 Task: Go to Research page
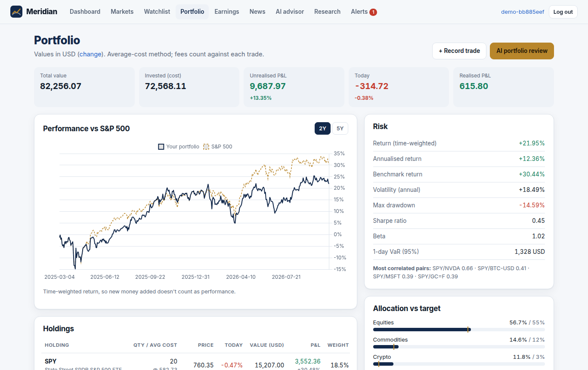pos(327,12)
